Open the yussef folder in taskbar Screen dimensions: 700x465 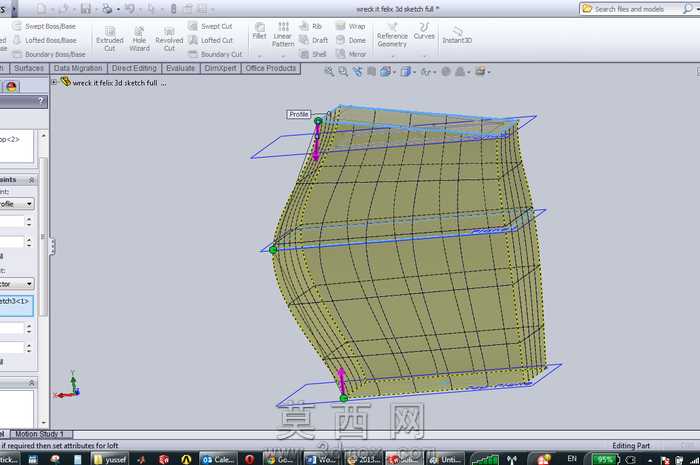(x=110, y=459)
